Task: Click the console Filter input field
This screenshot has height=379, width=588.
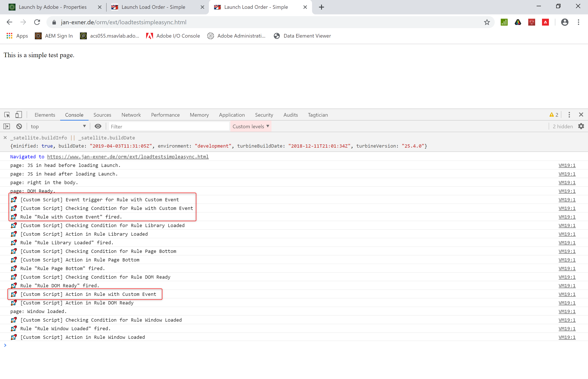Action: click(x=168, y=126)
